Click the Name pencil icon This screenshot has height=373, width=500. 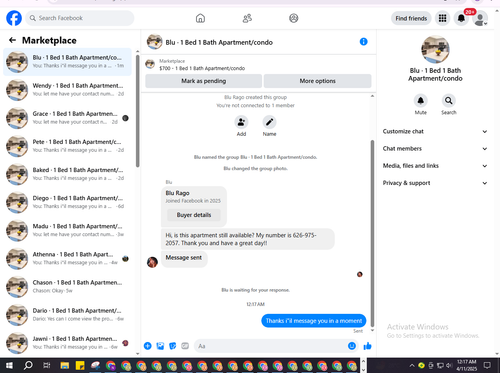click(269, 122)
